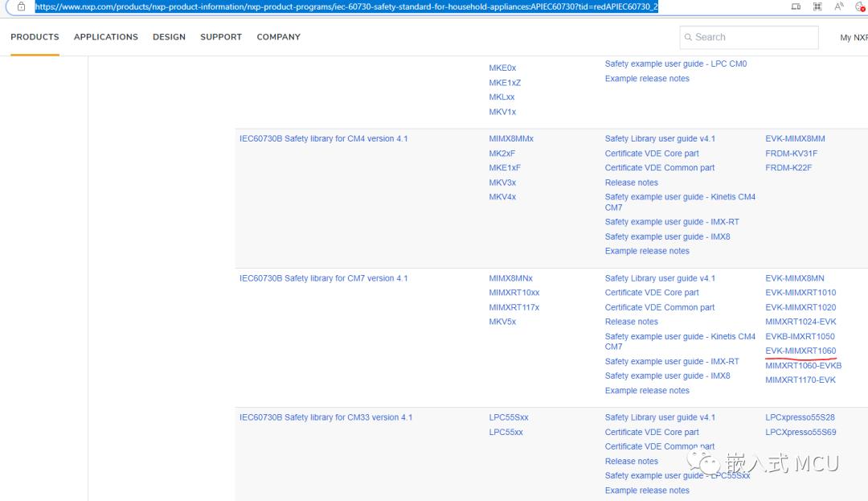Open Safety example user guide - LPC CM0
The height and width of the screenshot is (501, 868).
[x=676, y=64]
